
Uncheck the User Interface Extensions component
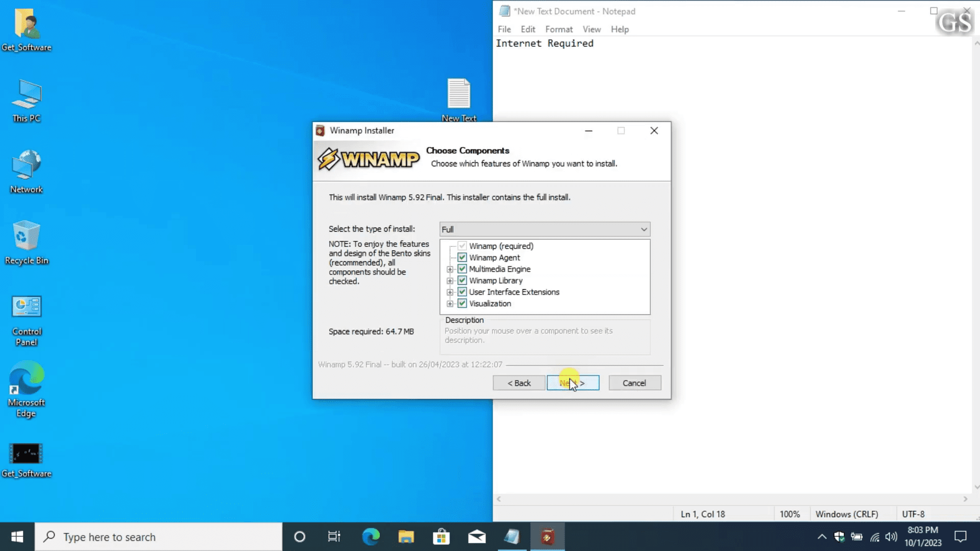(x=462, y=292)
